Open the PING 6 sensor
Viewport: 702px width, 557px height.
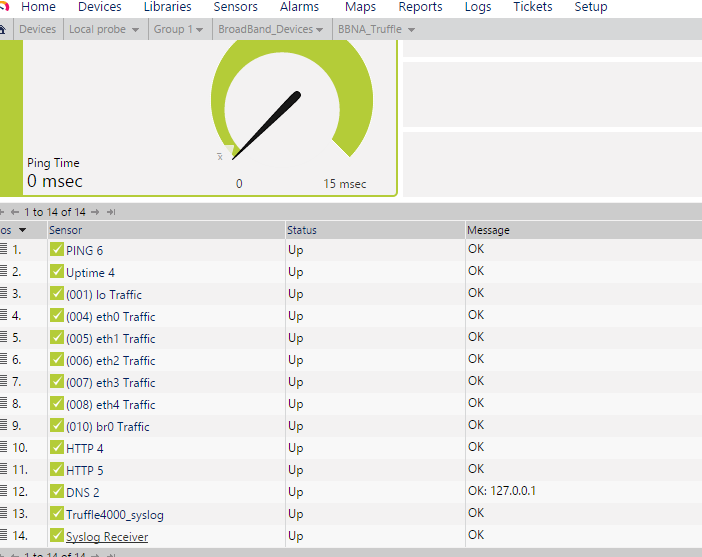pos(84,250)
